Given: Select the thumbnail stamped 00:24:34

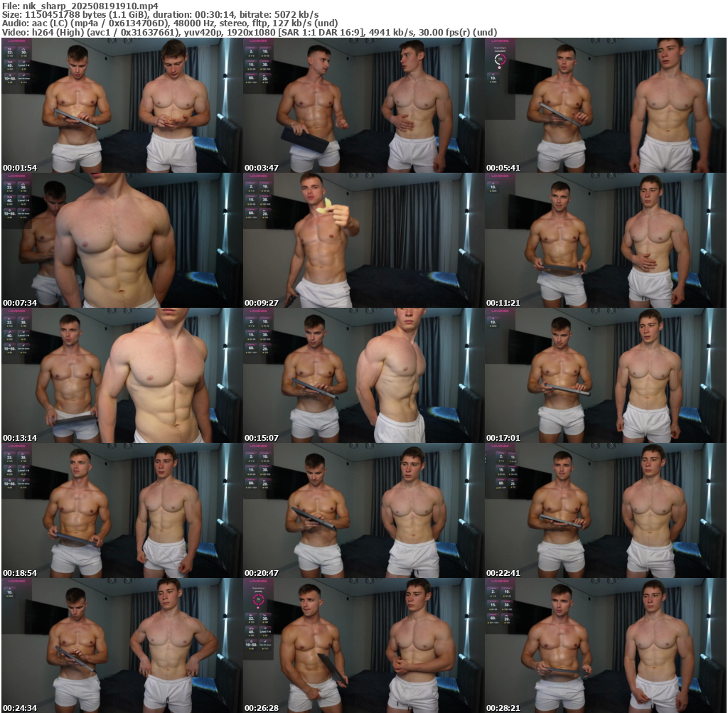Looking at the screenshot, I should [122, 645].
